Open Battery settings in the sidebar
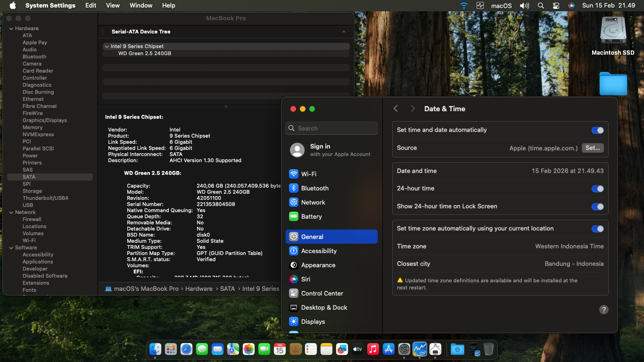This screenshot has height=362, width=644. point(331,216)
